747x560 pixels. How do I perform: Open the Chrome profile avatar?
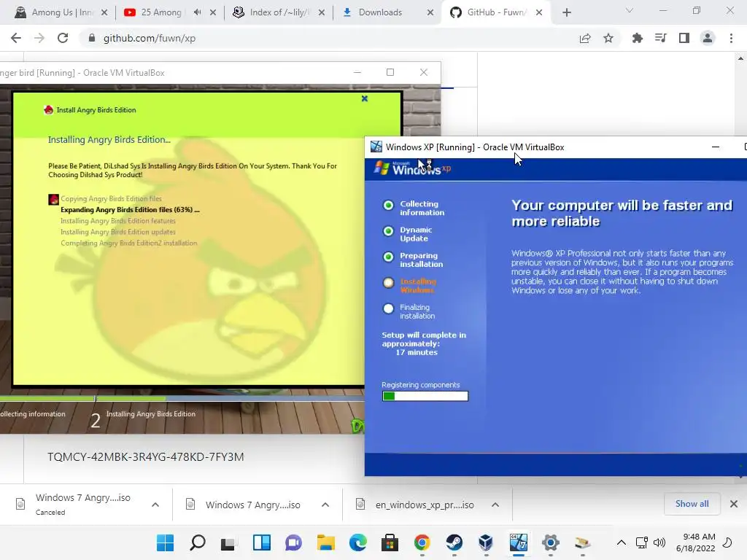click(708, 38)
